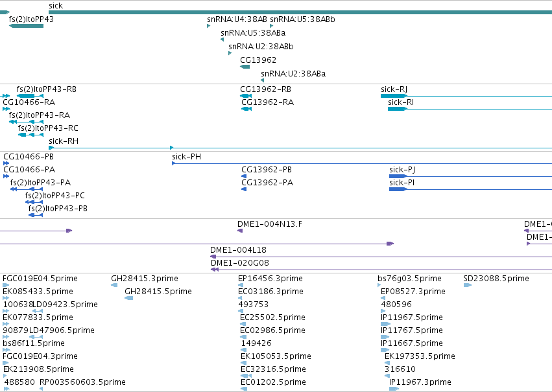Image resolution: width=552 pixels, height=392 pixels.
Task: Click the DME1-020G08 feature label
Action: click(240, 263)
